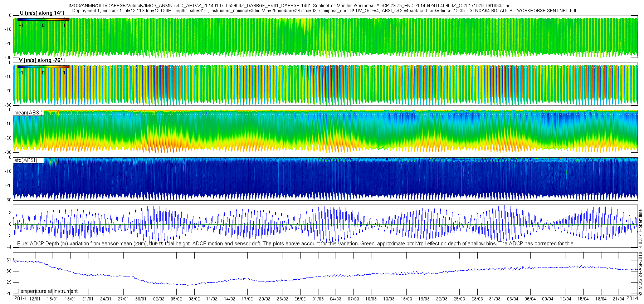Click the '11/02' date tick label
The height and width of the screenshot is (304, 644).
coord(212,299)
